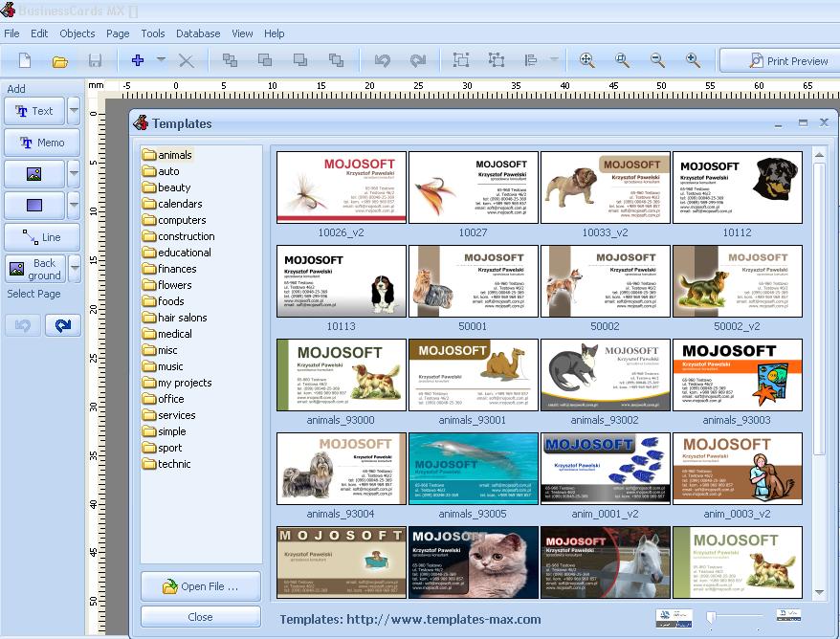
Task: Click the Group objects icon
Action: point(461,60)
